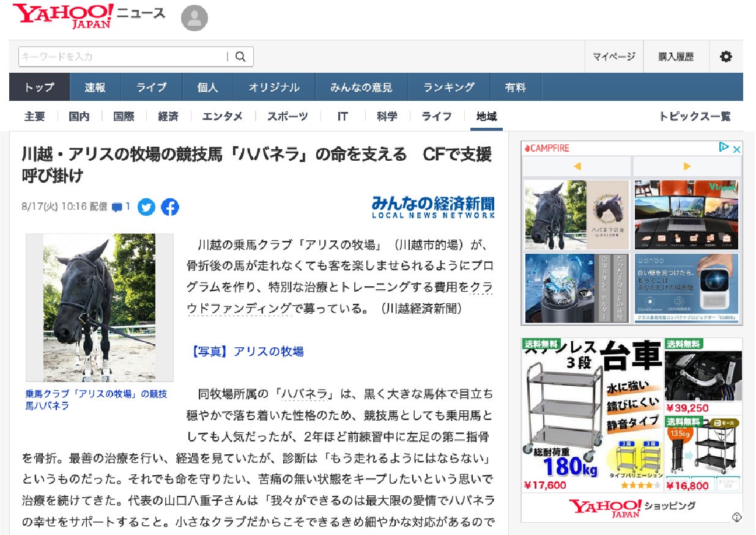Click into the keyword search field
756x535 pixels.
122,57
